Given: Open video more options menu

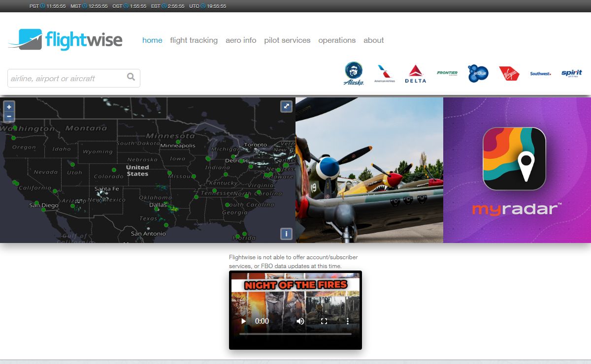Looking at the screenshot, I should point(348,321).
